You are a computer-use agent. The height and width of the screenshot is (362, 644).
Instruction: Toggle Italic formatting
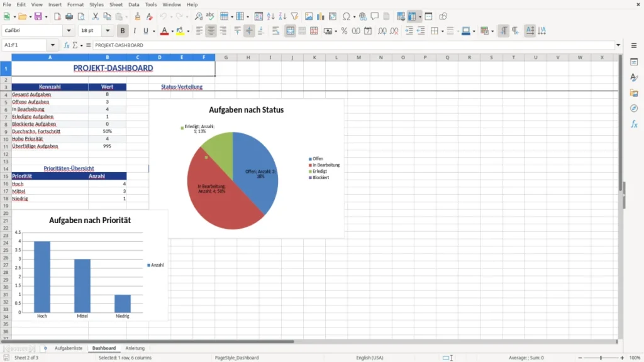click(x=135, y=31)
